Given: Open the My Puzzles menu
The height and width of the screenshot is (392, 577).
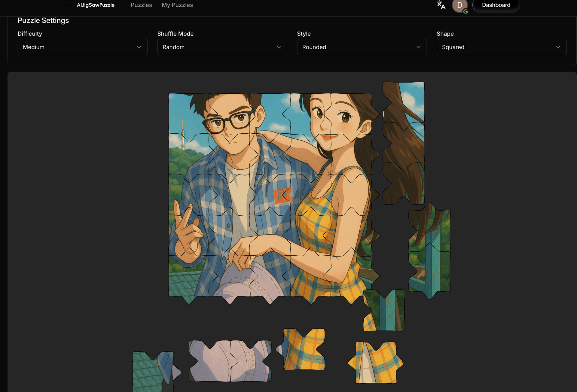Looking at the screenshot, I should (177, 5).
